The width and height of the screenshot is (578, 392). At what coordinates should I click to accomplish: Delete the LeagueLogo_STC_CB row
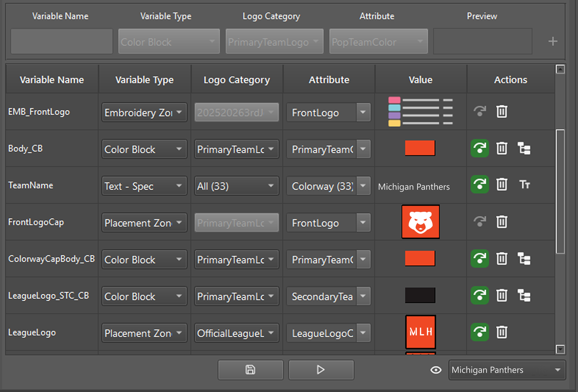502,295
